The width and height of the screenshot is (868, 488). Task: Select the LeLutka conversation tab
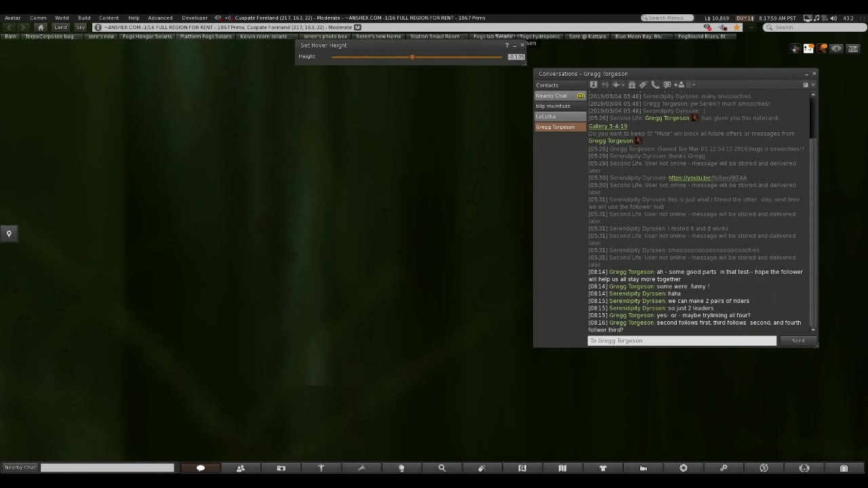click(560, 117)
